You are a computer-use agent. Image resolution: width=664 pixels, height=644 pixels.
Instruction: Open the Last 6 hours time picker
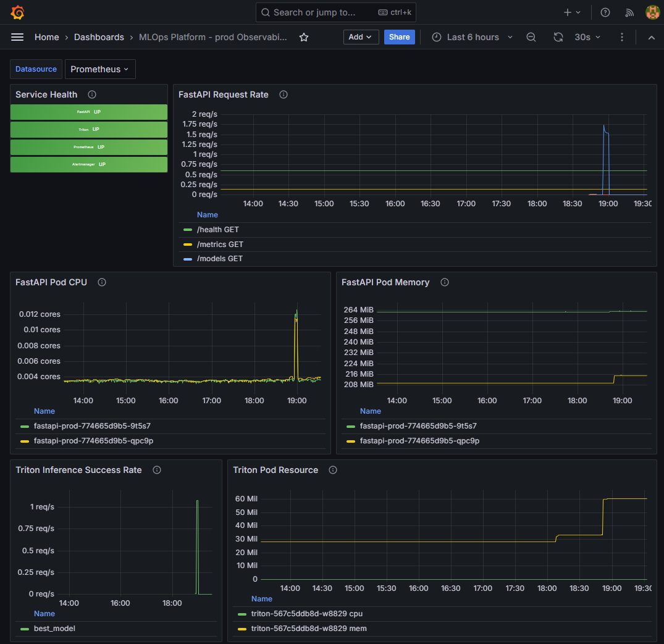click(x=471, y=37)
